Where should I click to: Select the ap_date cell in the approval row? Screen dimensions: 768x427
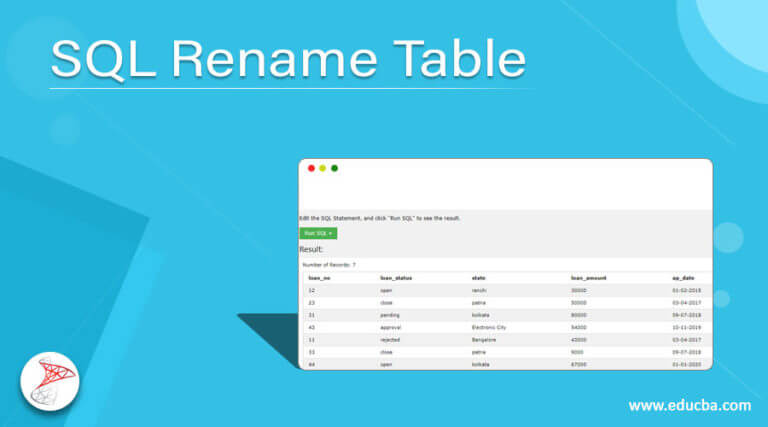pyautogui.click(x=687, y=327)
